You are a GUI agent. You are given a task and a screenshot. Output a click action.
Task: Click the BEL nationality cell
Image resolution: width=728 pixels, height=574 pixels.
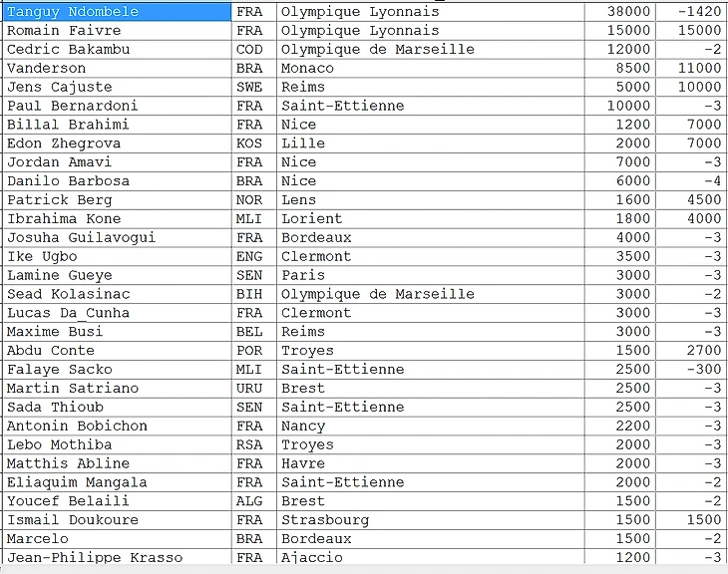[254, 332]
